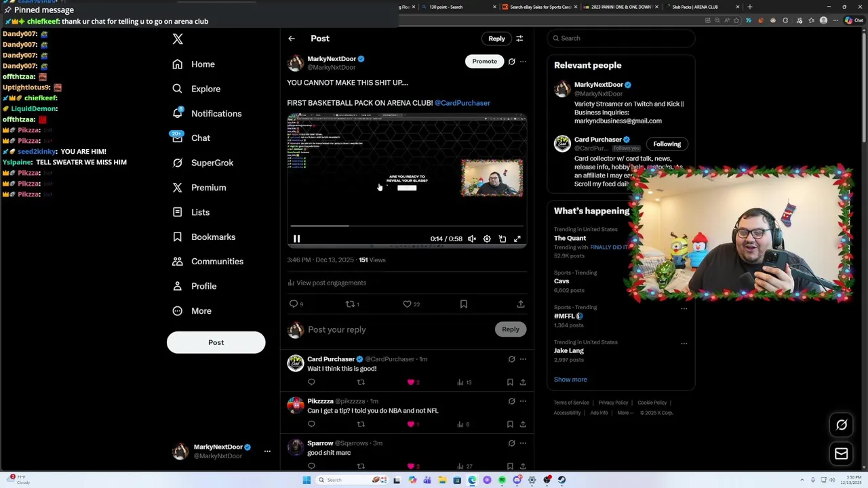Like Card Purchaser's reply

[x=410, y=382]
